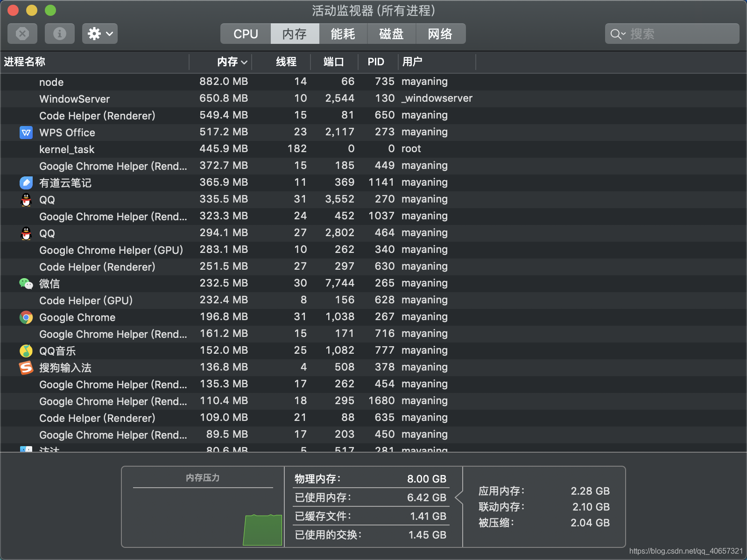
Task: Sort by the 用户 column header
Action: 437,62
